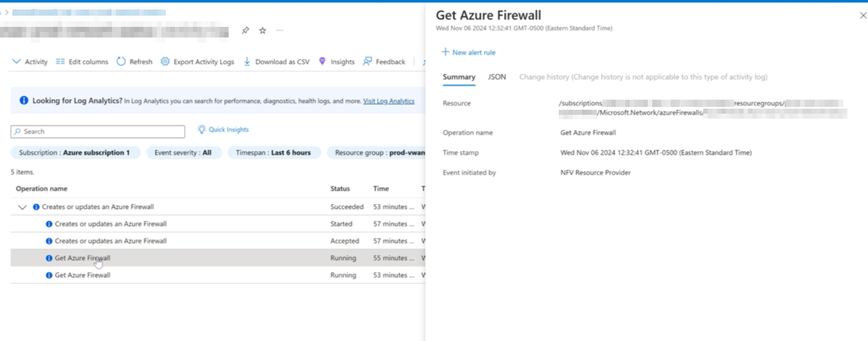Click the Feedback toolbar button

click(x=384, y=62)
